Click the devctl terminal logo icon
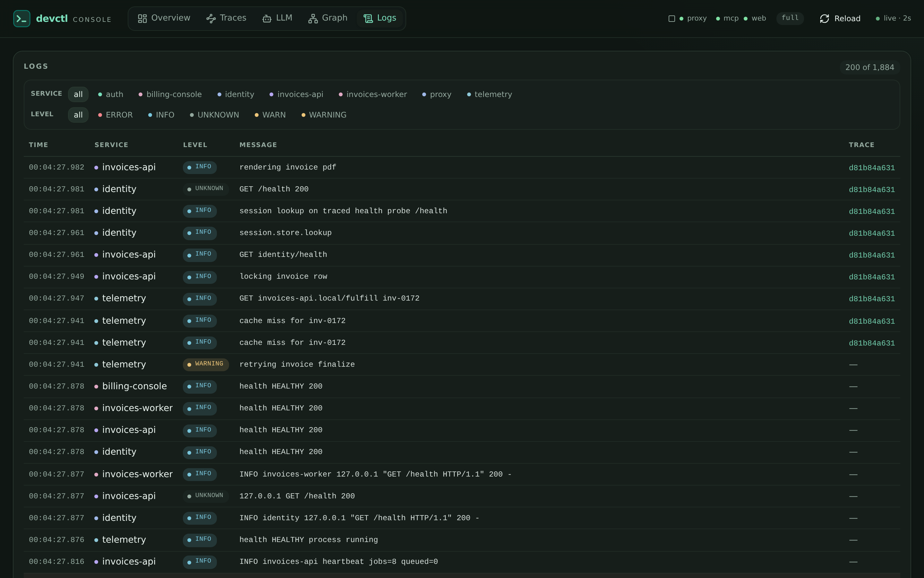 (x=22, y=18)
